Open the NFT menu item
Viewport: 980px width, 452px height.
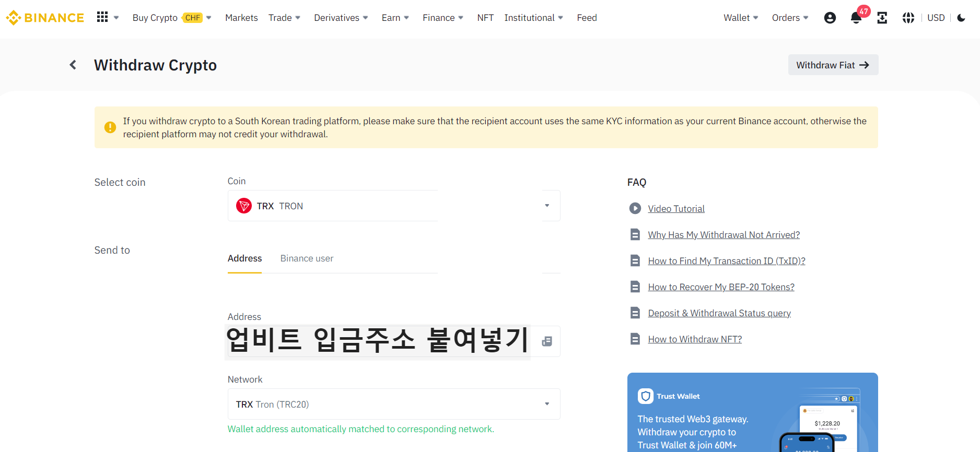point(485,18)
